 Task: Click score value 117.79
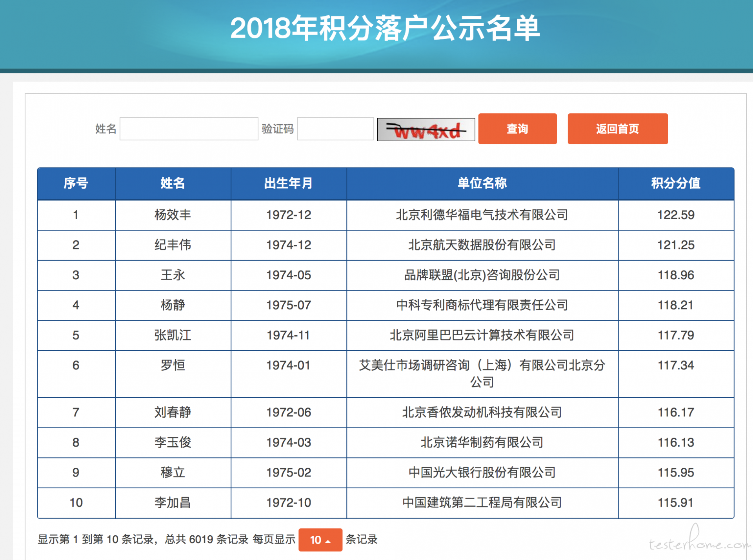(676, 335)
